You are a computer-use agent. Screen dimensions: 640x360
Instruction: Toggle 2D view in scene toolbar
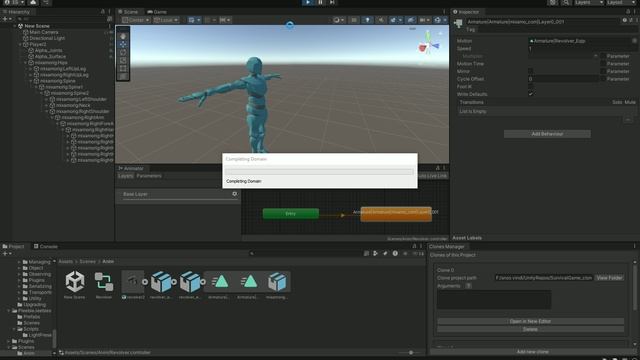(354, 20)
